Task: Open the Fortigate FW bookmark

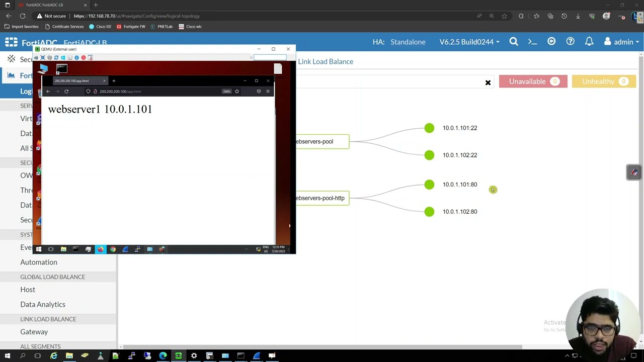Action: coord(131,27)
